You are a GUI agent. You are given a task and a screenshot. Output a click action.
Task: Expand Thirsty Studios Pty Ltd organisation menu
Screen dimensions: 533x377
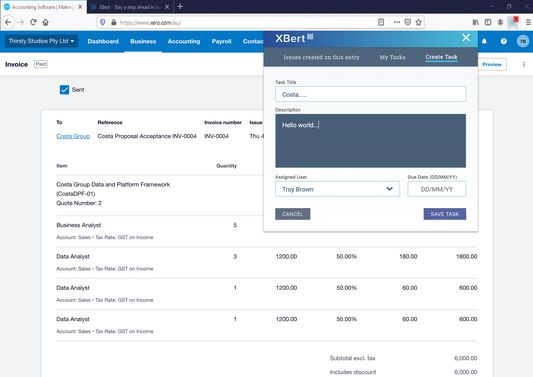tap(41, 41)
